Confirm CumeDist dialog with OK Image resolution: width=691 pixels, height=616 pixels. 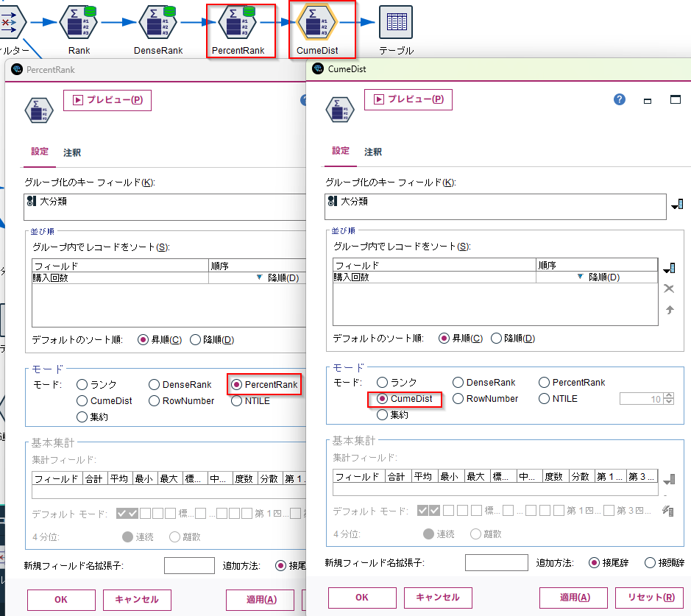coord(362,598)
